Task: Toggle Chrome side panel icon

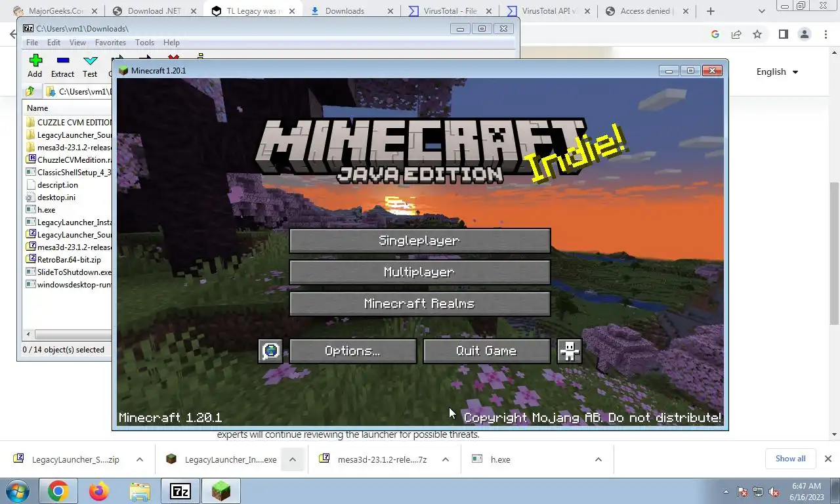Action: (x=783, y=34)
